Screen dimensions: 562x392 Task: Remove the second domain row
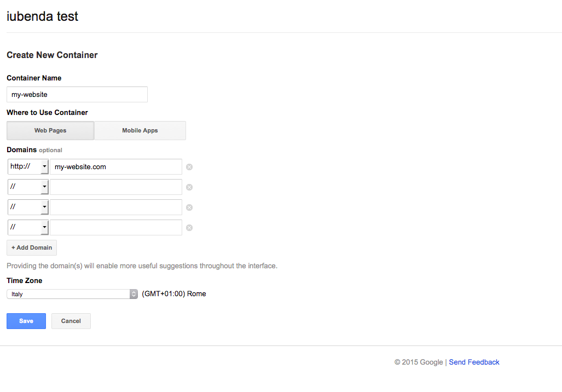click(189, 187)
